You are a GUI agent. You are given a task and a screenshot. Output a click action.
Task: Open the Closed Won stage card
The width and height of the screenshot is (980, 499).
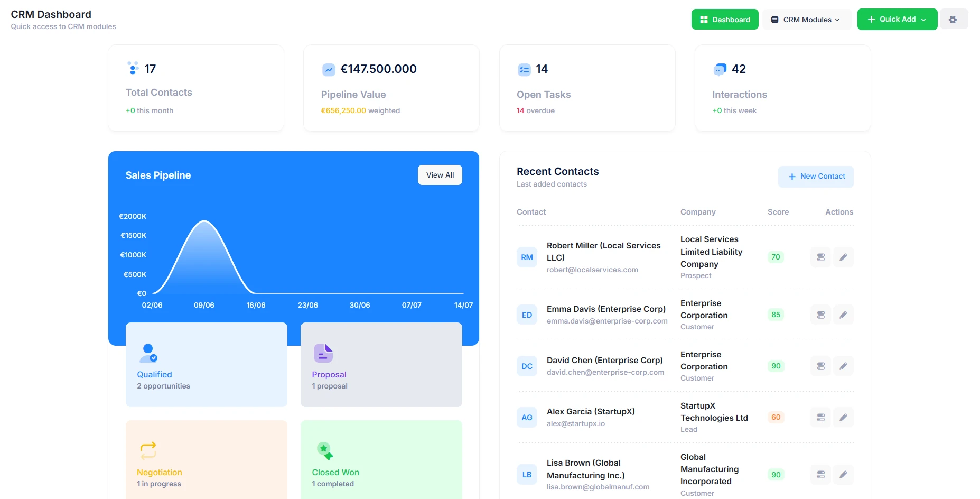point(381,460)
